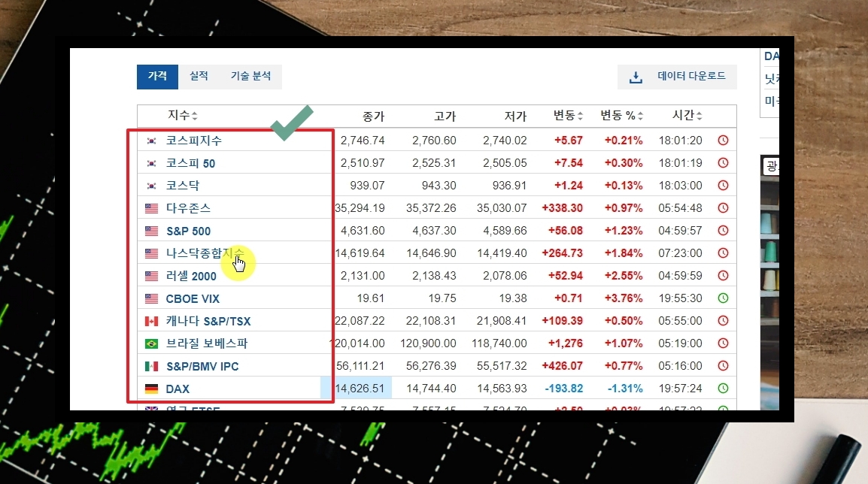The width and height of the screenshot is (868, 484).
Task: Click the red clock icon in S&P 500 row
Action: tap(723, 230)
